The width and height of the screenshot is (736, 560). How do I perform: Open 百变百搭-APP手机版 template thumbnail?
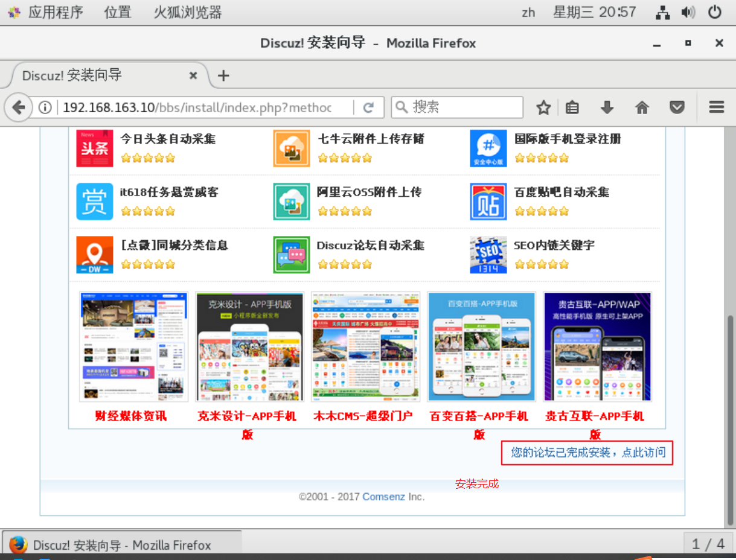pos(482,346)
